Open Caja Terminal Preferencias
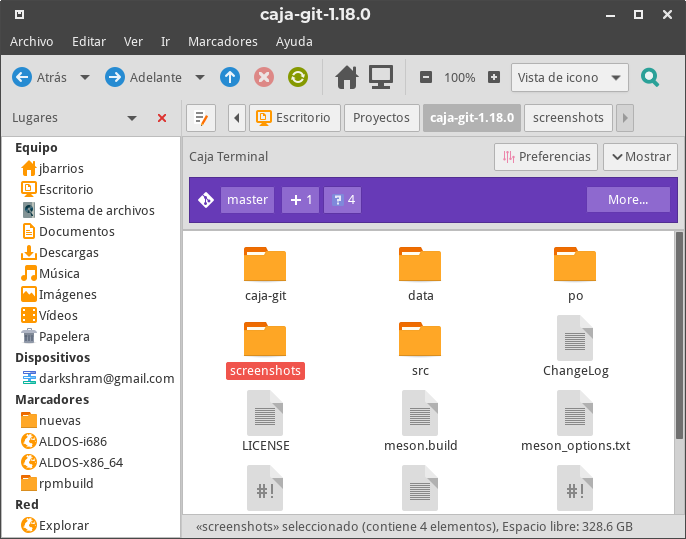Image resolution: width=686 pixels, height=539 pixels. point(546,157)
